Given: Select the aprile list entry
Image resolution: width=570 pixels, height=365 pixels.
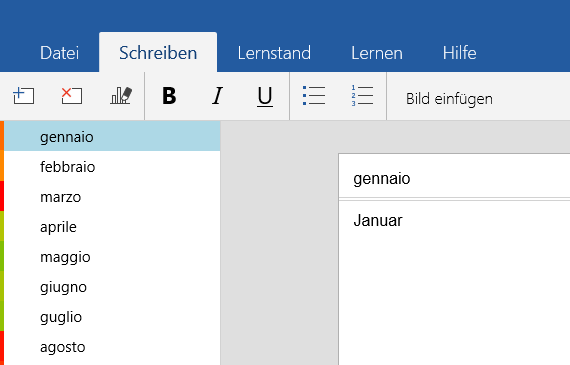Looking at the screenshot, I should (x=112, y=227).
